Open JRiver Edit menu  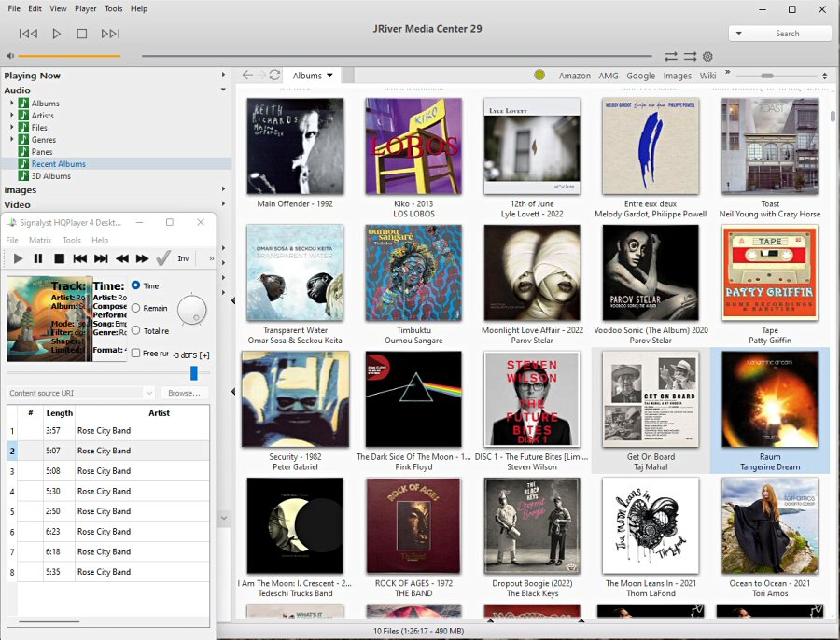click(35, 8)
